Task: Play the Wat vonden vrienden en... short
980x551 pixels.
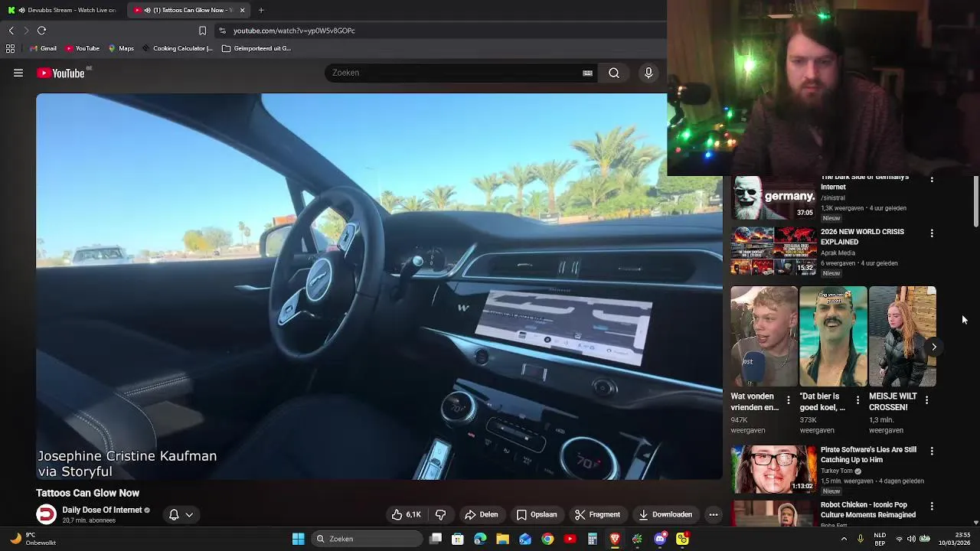Action: point(763,337)
